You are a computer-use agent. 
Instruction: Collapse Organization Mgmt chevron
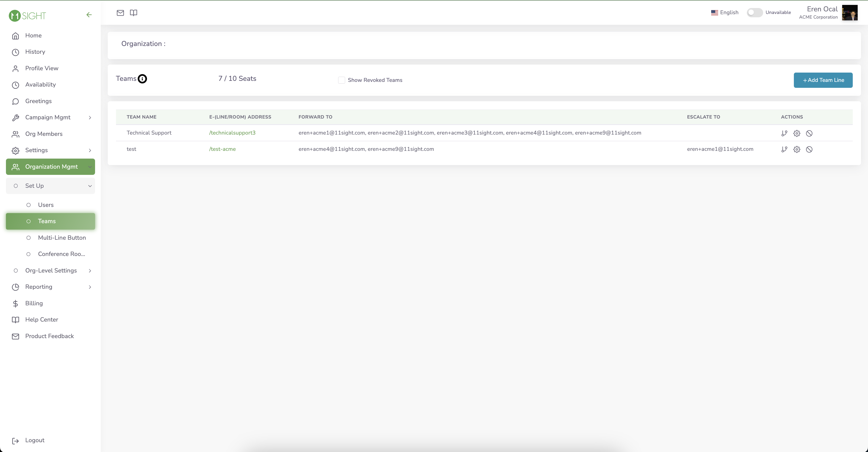point(90,167)
